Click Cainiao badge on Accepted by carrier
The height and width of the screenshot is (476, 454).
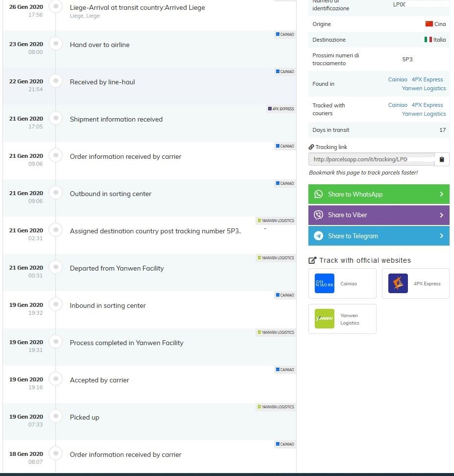285,370
